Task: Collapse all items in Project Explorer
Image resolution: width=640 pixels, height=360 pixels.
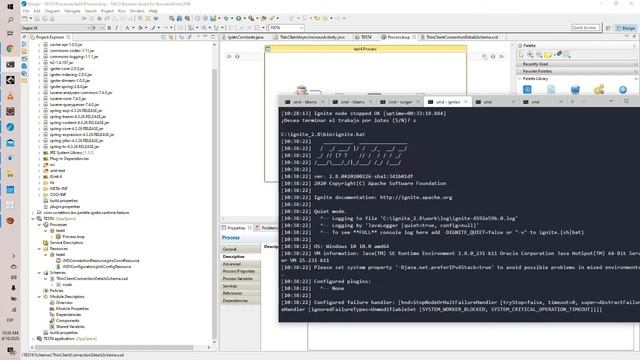Action: [x=163, y=37]
